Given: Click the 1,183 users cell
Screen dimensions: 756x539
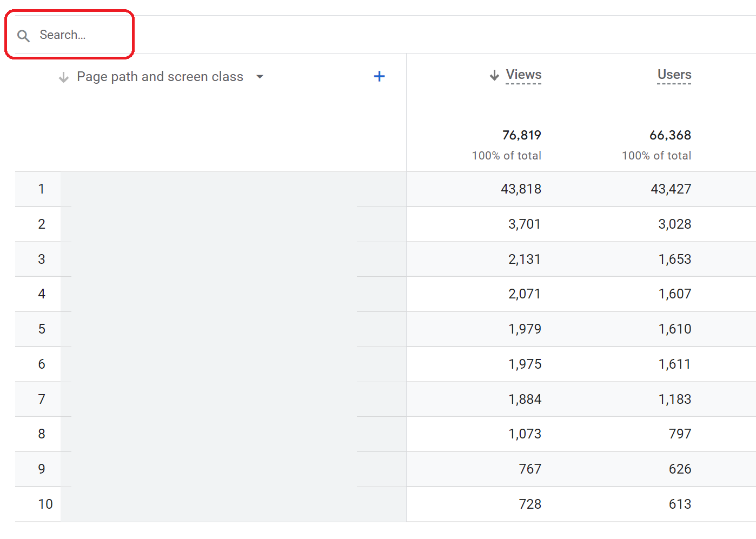Looking at the screenshot, I should coord(675,400).
